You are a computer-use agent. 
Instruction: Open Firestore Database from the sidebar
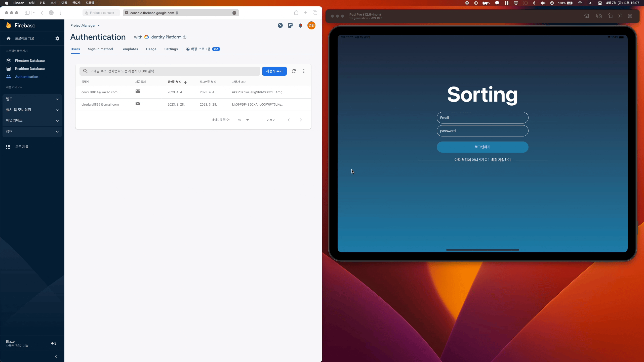pos(30,61)
